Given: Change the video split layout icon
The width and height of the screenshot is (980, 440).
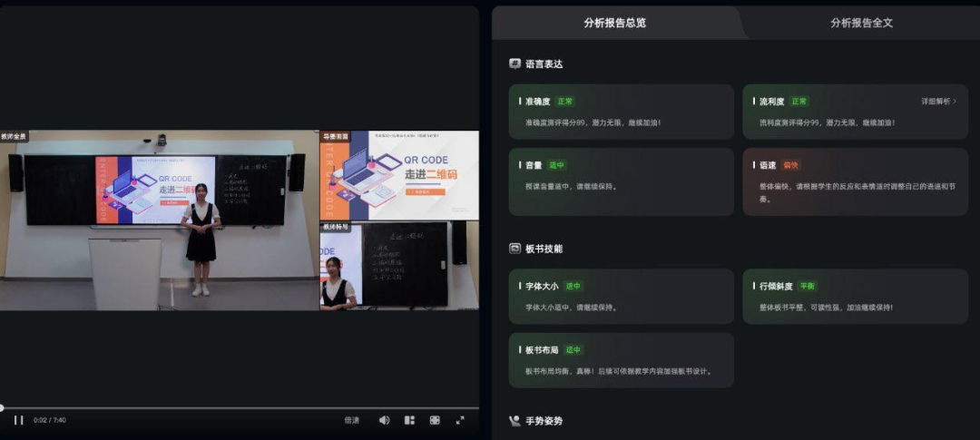Looking at the screenshot, I should point(409,420).
